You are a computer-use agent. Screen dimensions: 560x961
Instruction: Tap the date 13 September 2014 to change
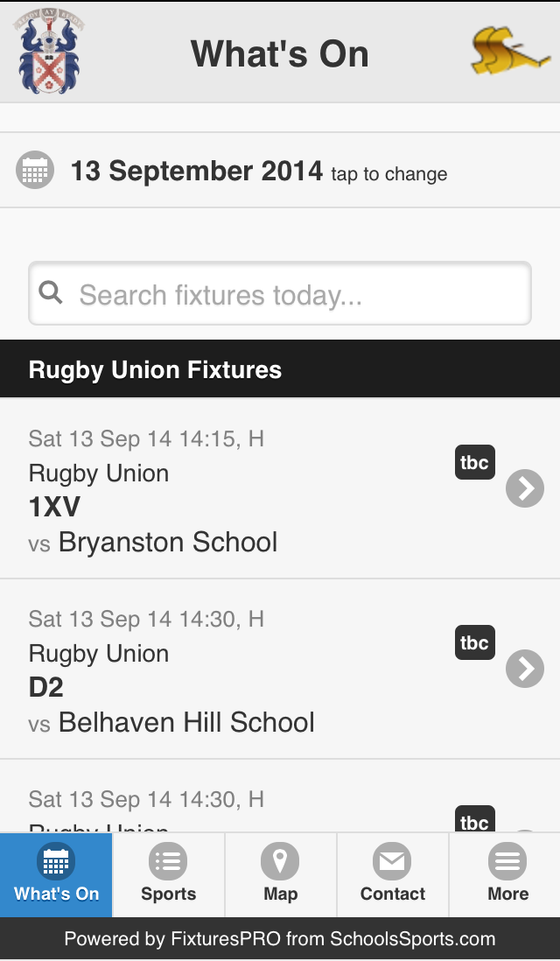coord(197,171)
